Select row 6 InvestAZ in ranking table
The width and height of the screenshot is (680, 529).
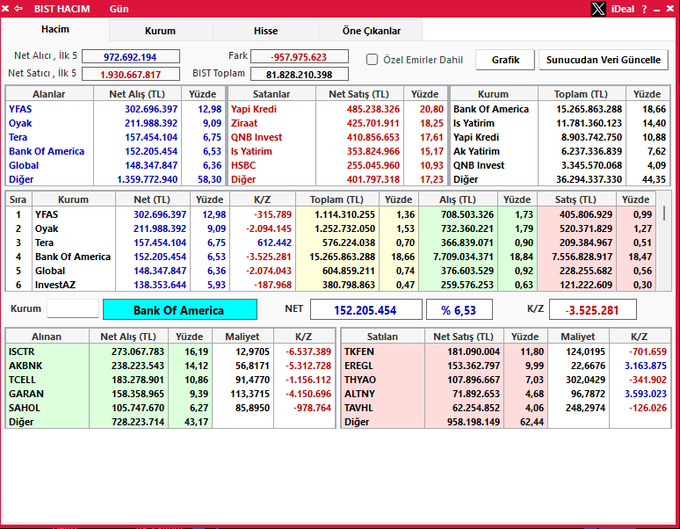(332, 285)
